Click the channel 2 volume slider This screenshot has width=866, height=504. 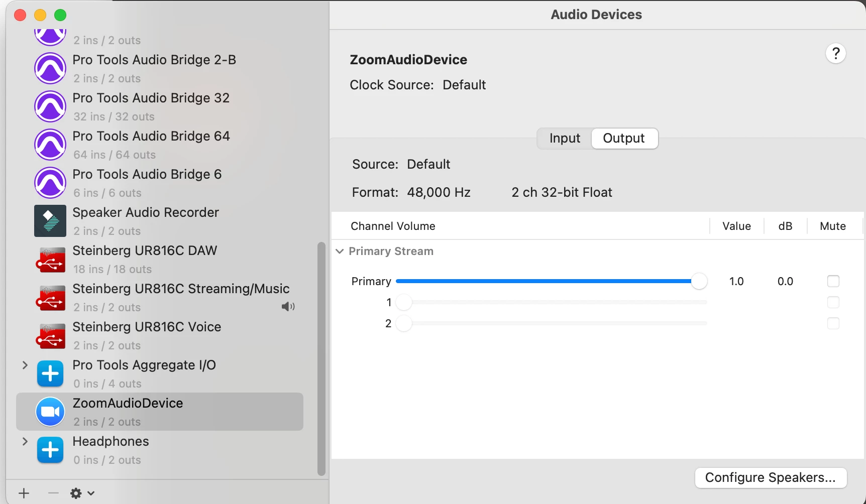pyautogui.click(x=552, y=323)
